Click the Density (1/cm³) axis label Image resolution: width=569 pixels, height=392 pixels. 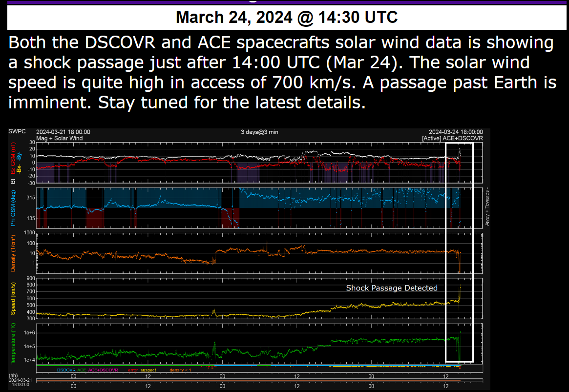[13, 253]
